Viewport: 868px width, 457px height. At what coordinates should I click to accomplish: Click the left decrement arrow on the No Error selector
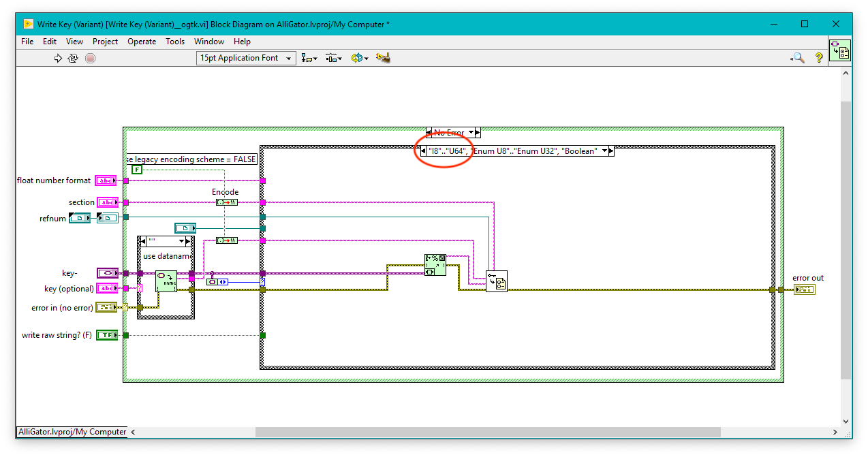click(430, 132)
